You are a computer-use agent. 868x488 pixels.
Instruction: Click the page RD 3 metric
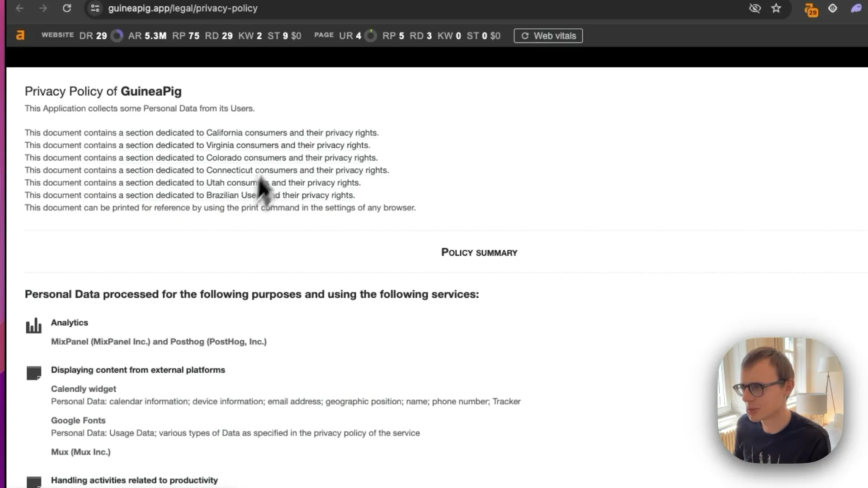tap(420, 36)
